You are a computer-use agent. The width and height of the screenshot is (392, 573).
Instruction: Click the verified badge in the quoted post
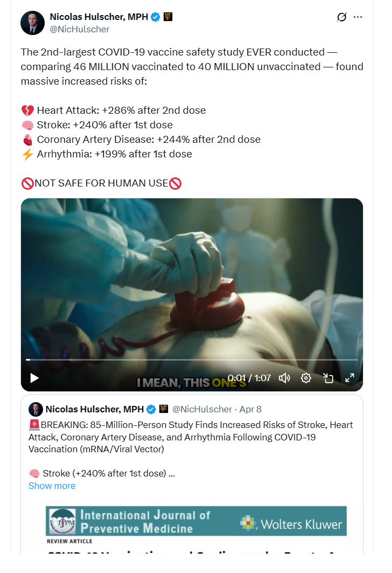(151, 409)
